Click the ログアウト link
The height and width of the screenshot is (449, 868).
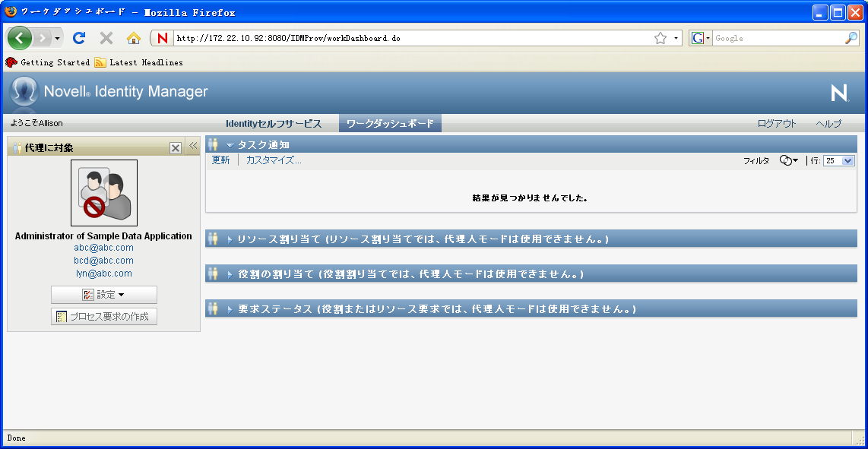click(777, 124)
